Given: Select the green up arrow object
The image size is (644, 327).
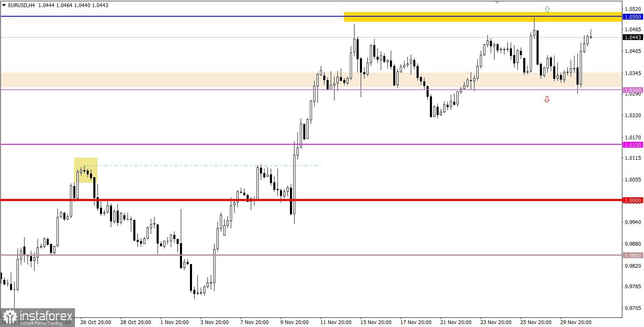Looking at the screenshot, I should (x=547, y=9).
